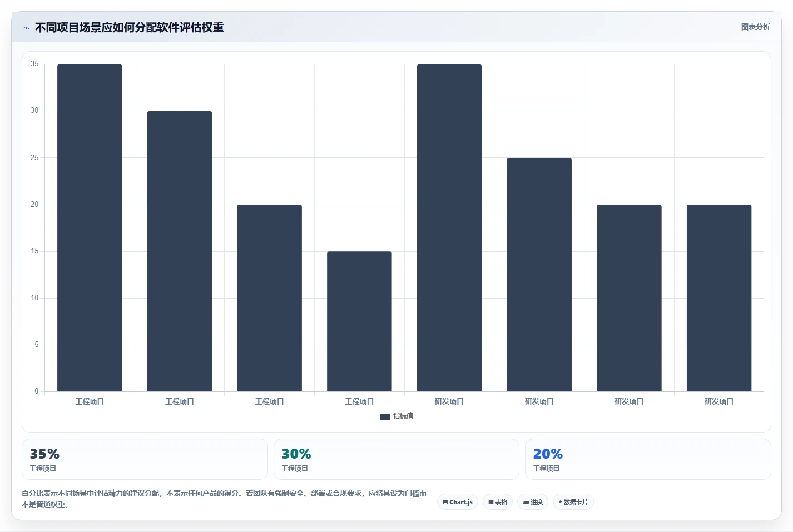
Task: Click the x-axis label under the 25-high bar
Action: pyautogui.click(x=539, y=401)
